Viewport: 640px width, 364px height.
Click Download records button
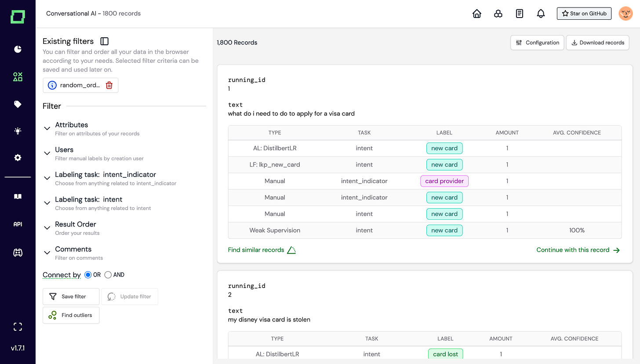pos(598,43)
